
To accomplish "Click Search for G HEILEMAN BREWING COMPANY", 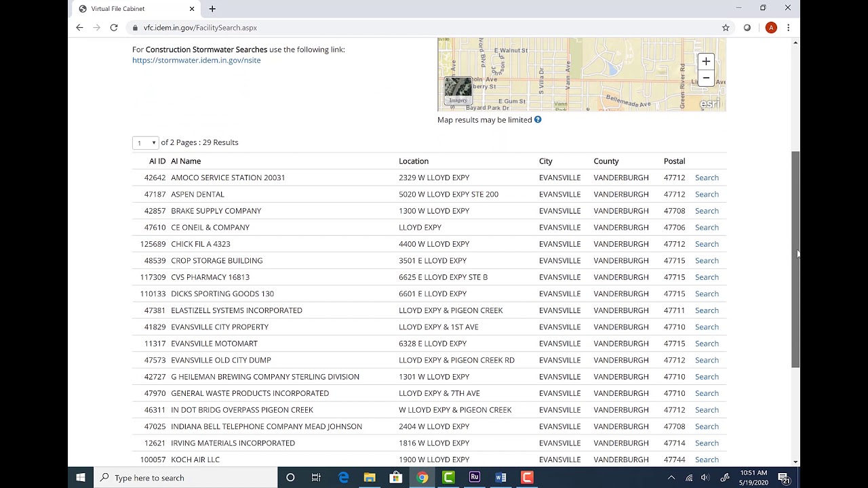I will 707,377.
